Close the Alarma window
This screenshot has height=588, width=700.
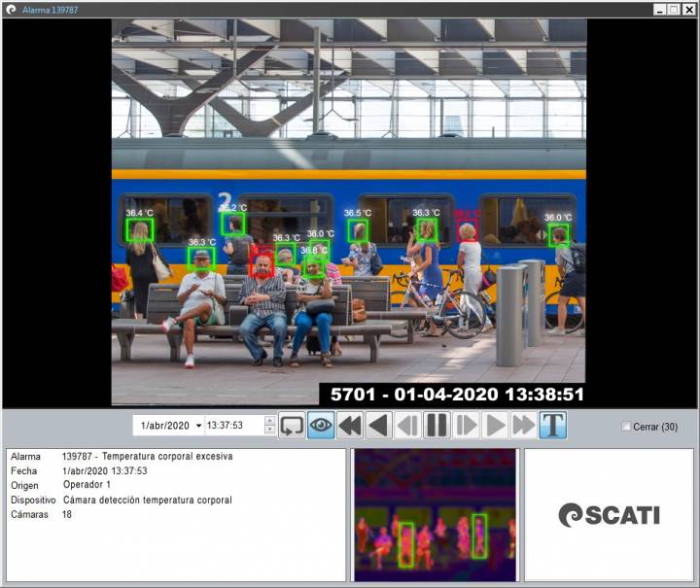click(688, 10)
